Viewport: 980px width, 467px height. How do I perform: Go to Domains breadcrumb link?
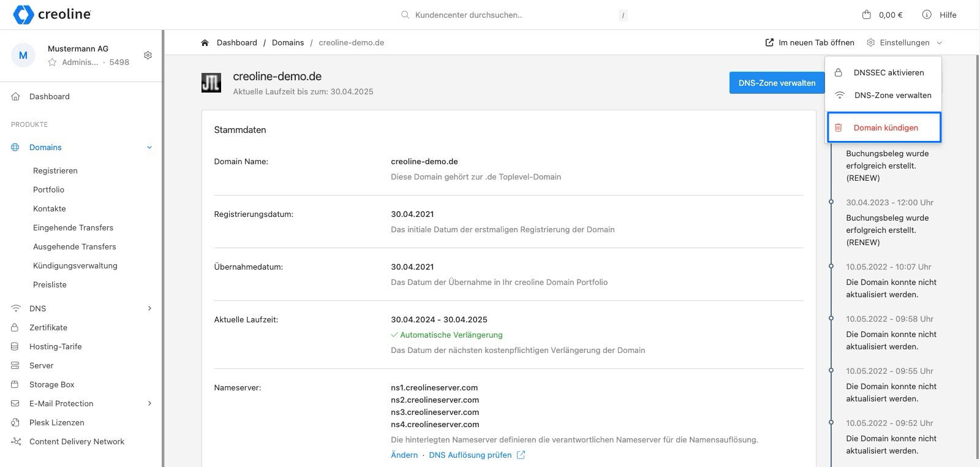(288, 42)
